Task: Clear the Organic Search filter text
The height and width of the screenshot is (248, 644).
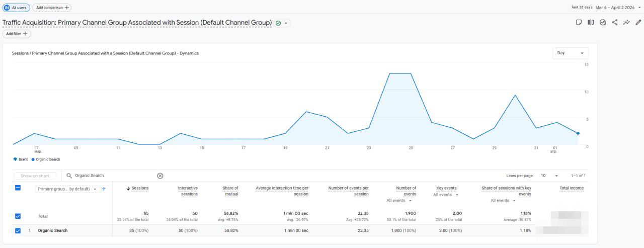Action: [160, 176]
